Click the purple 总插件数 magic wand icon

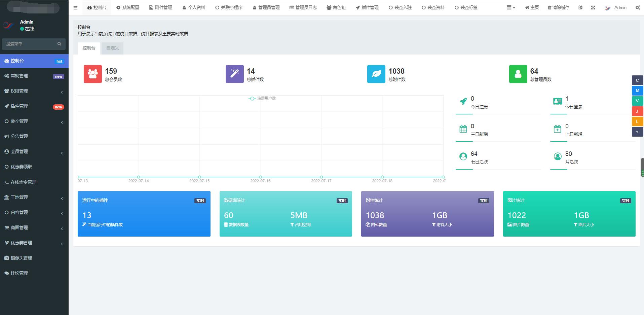[x=234, y=74]
